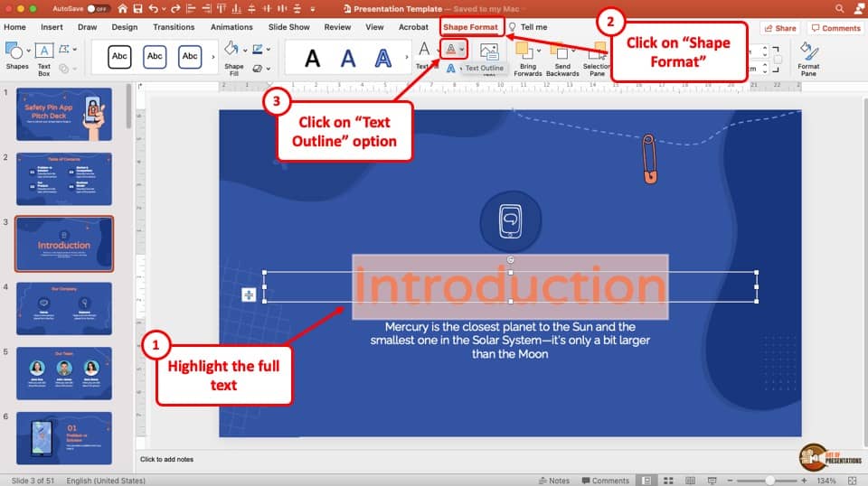Click Align Bottom icon in quick access toolbar
This screenshot has width=868, height=486.
[x=236, y=9]
